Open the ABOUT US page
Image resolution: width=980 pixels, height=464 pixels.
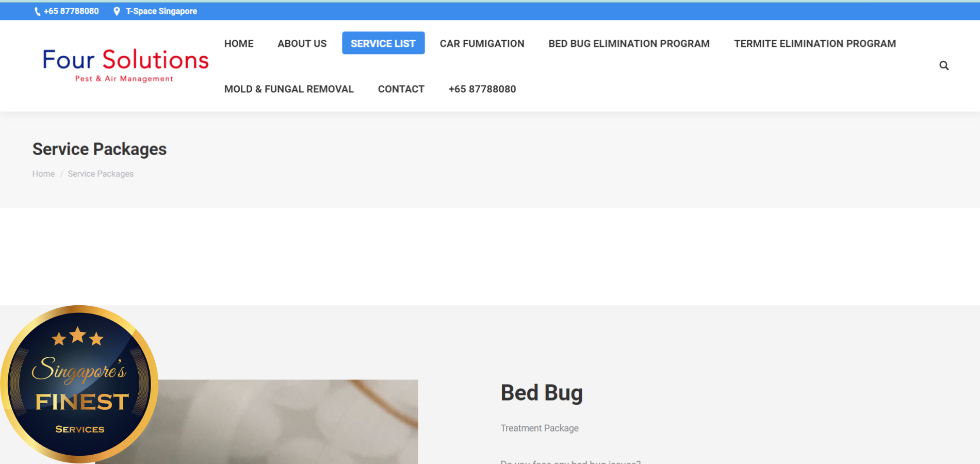tap(302, 44)
